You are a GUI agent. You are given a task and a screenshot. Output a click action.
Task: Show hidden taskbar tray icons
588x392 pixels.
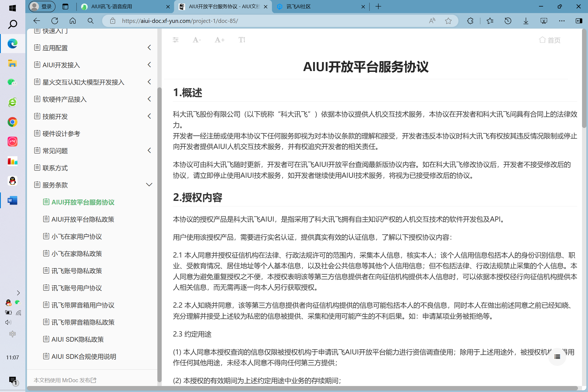coord(18,293)
